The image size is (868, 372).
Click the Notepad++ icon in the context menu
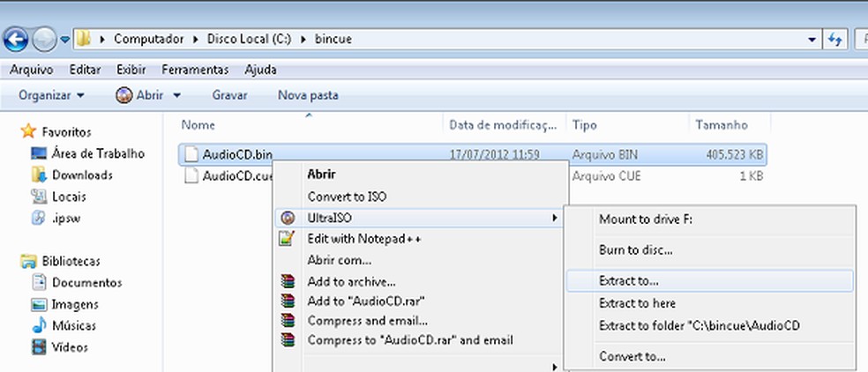(x=287, y=238)
